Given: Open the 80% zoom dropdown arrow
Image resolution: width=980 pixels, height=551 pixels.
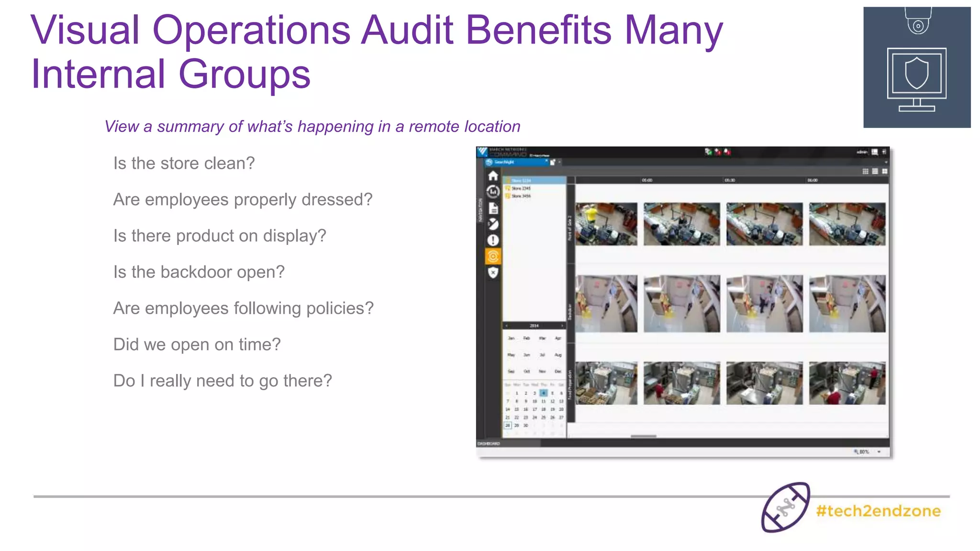Looking at the screenshot, I should [x=879, y=452].
